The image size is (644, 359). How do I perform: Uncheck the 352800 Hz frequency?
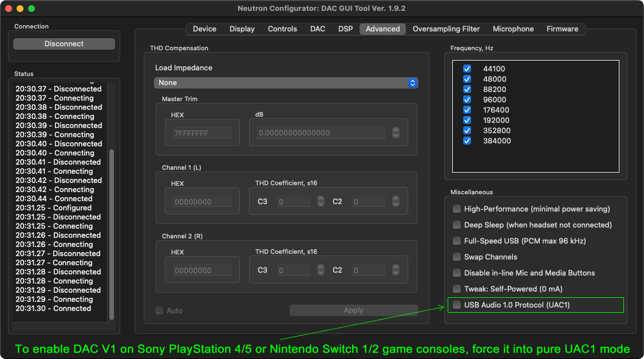[x=467, y=130]
